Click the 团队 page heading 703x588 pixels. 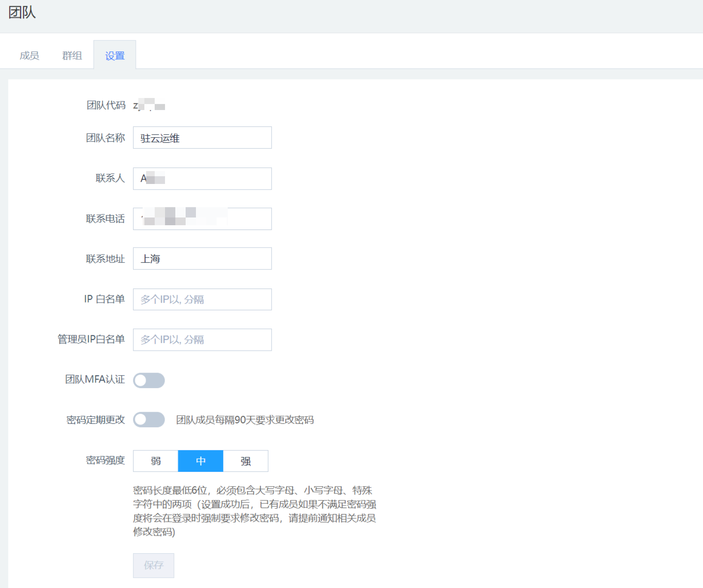(x=22, y=12)
